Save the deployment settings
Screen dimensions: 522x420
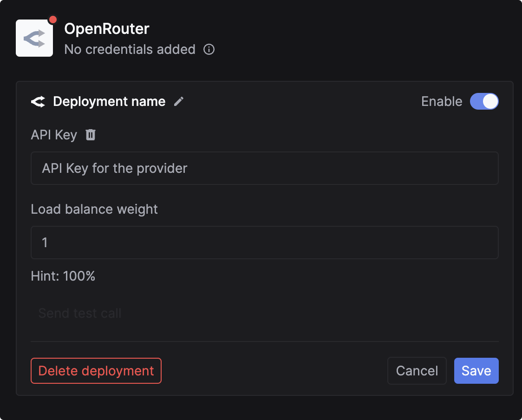[476, 371]
